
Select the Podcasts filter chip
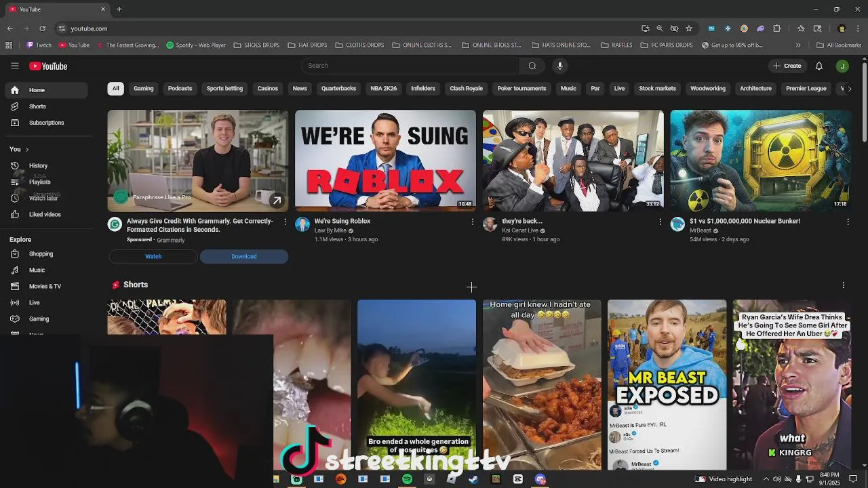[x=180, y=89]
